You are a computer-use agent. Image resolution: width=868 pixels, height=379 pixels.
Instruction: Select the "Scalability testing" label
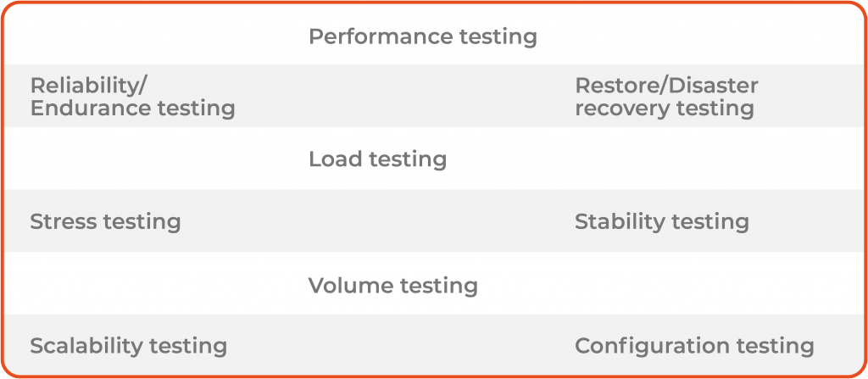tap(128, 346)
